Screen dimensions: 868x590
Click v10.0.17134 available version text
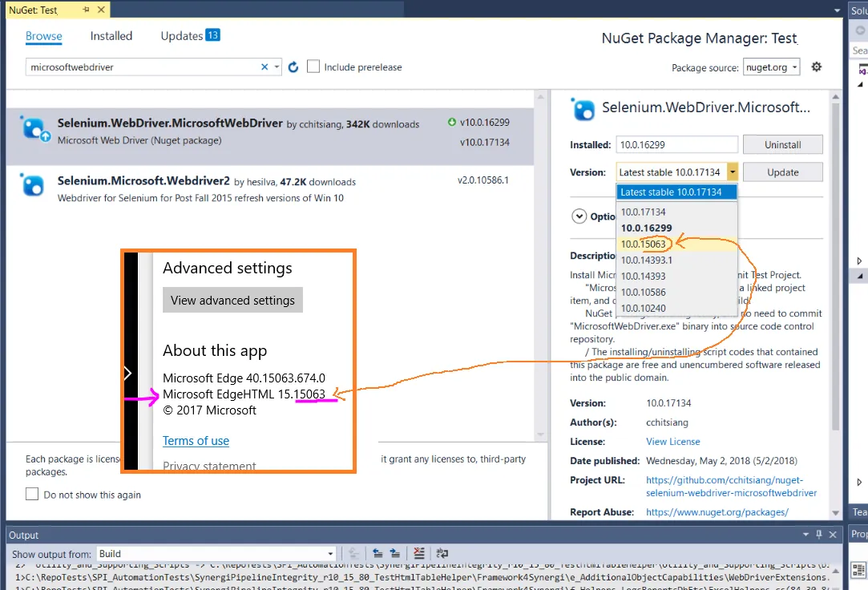(484, 142)
